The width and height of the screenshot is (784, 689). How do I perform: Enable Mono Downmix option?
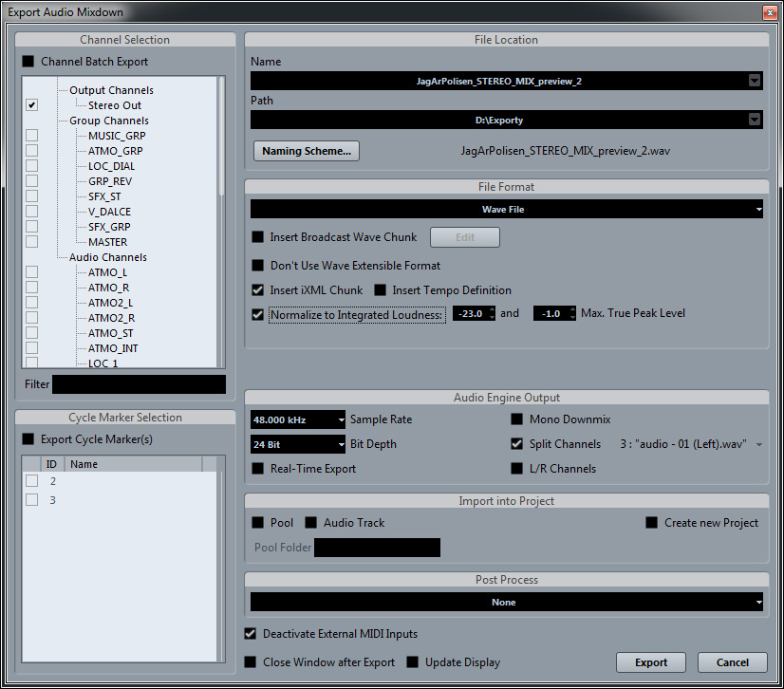coord(517,419)
